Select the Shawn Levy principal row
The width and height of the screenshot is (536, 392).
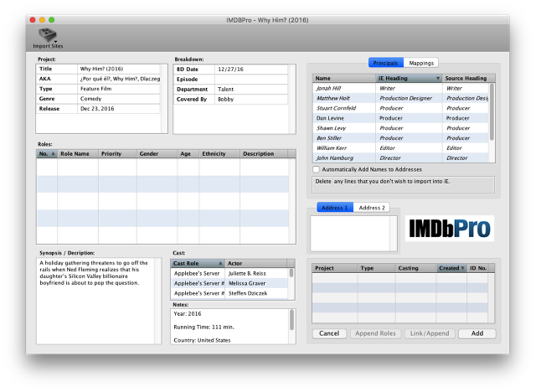coord(400,128)
